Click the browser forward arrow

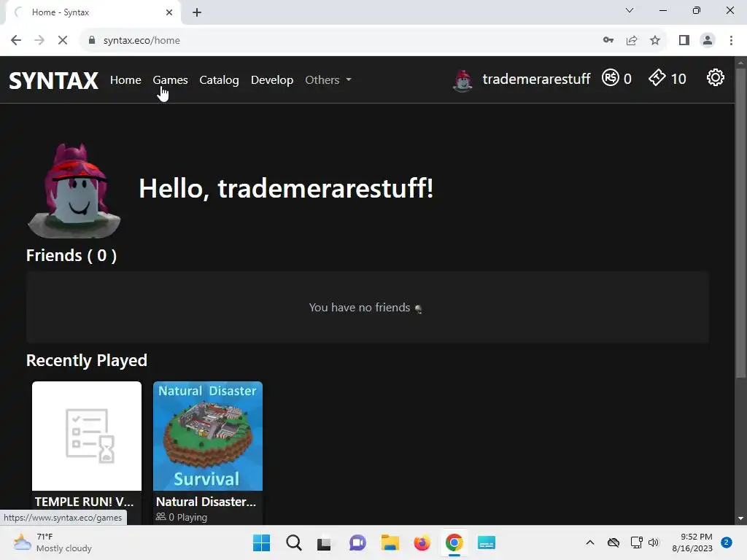[x=39, y=41]
